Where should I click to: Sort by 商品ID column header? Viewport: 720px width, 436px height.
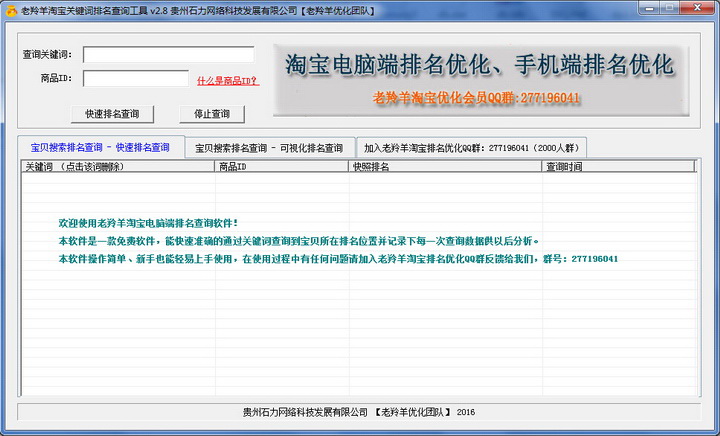(281, 167)
